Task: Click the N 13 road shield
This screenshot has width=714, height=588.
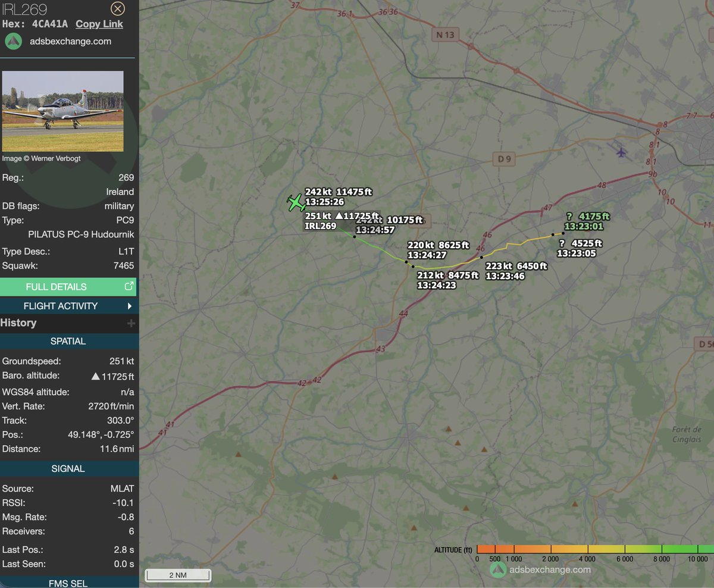Action: pyautogui.click(x=444, y=35)
